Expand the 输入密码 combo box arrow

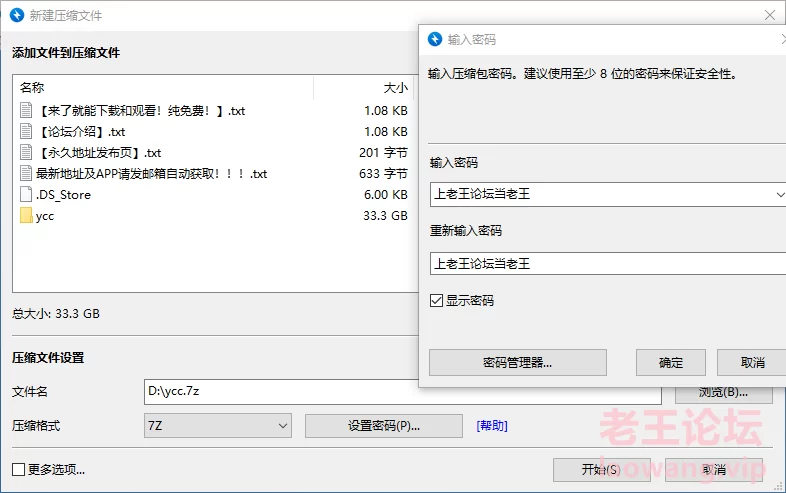click(780, 194)
